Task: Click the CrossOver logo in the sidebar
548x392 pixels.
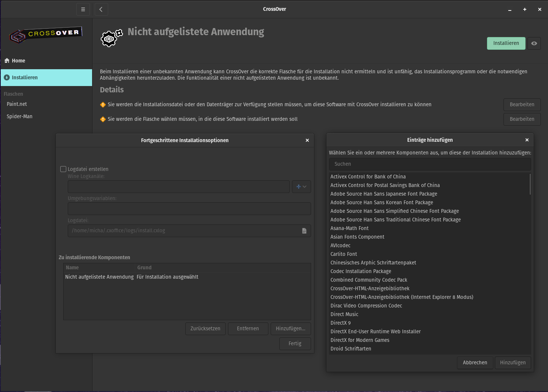Action: click(x=46, y=35)
